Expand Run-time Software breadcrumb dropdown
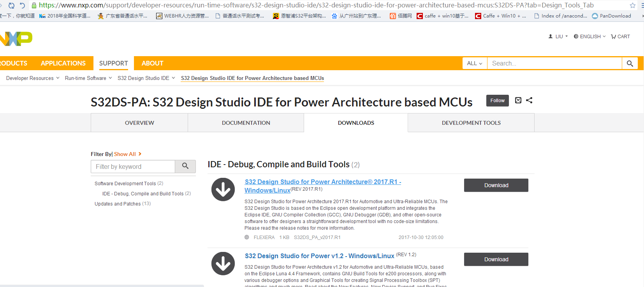This screenshot has width=644, height=287. click(x=88, y=78)
